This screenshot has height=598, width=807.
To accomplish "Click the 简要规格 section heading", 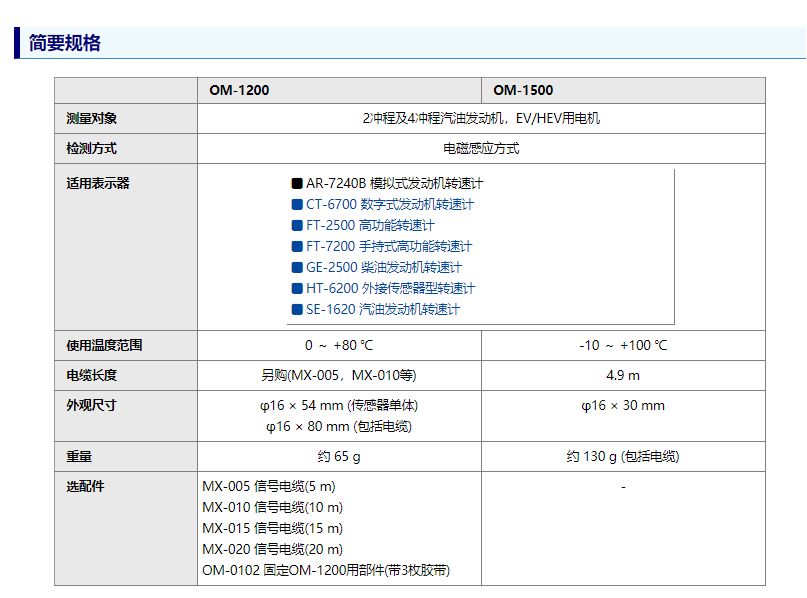I will click(65, 43).
